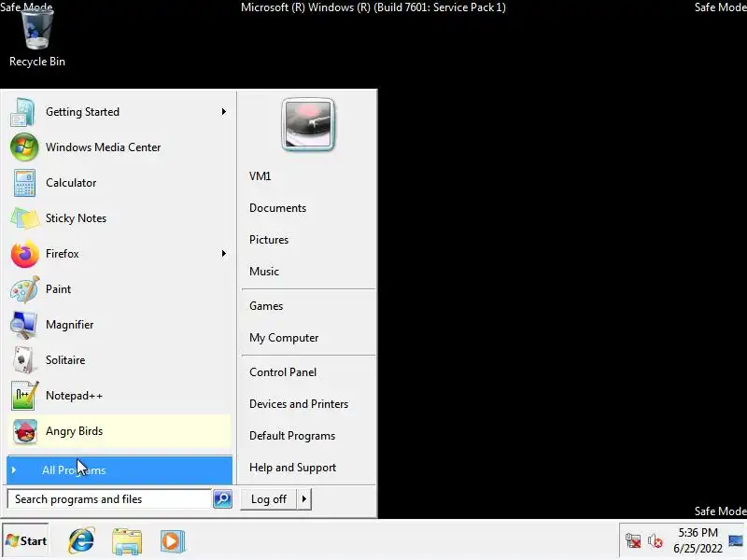Image resolution: width=747 pixels, height=560 pixels.
Task: Open Paint
Action: [x=120, y=289]
